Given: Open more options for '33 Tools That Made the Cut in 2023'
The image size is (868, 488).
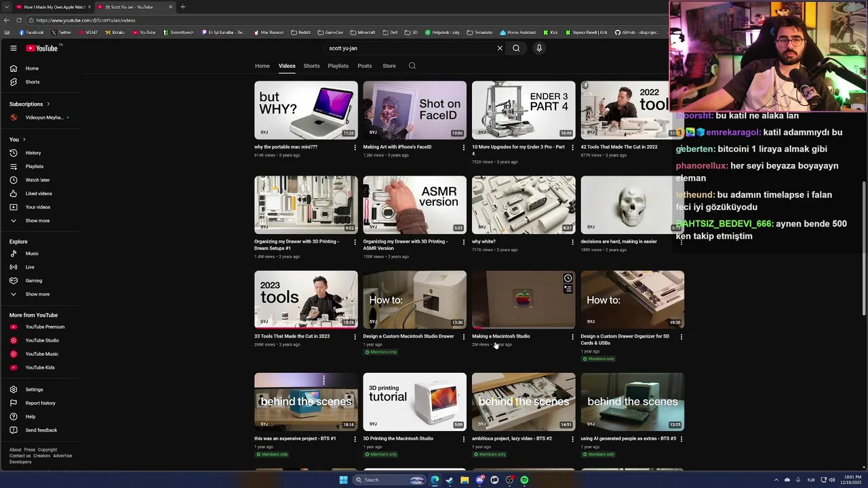Looking at the screenshot, I should click(x=355, y=337).
